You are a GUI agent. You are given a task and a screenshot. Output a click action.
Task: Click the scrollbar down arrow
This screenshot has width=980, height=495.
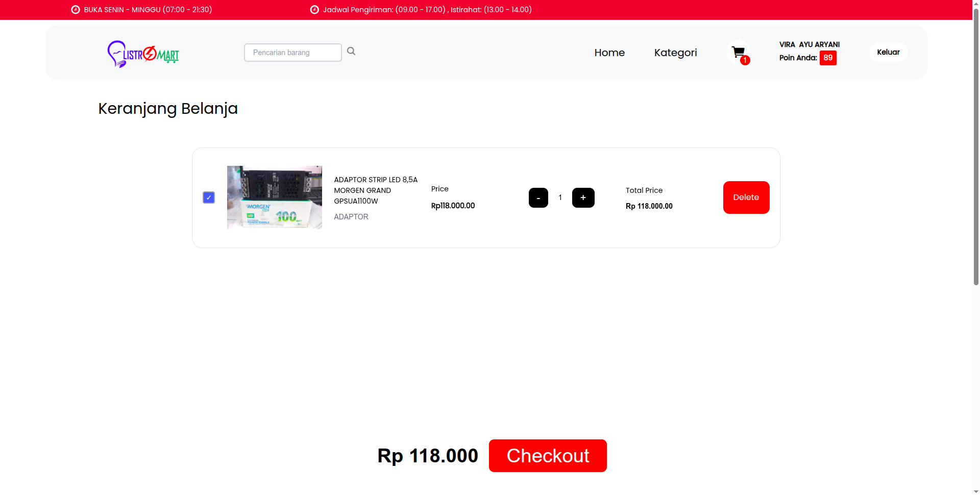click(x=976, y=491)
